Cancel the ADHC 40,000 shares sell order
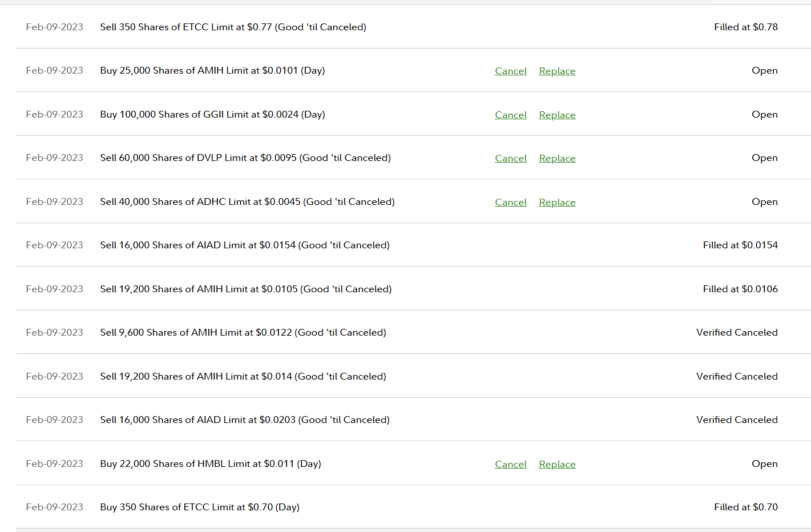This screenshot has width=811, height=532. click(511, 202)
